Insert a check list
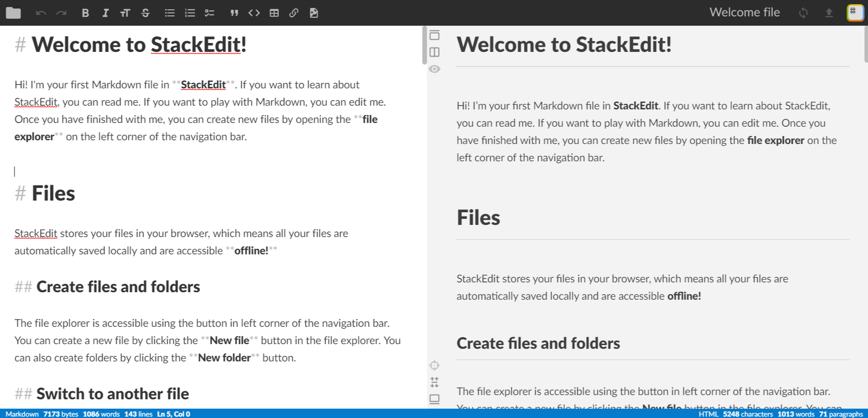Screen dimensions: 868x418 210,13
